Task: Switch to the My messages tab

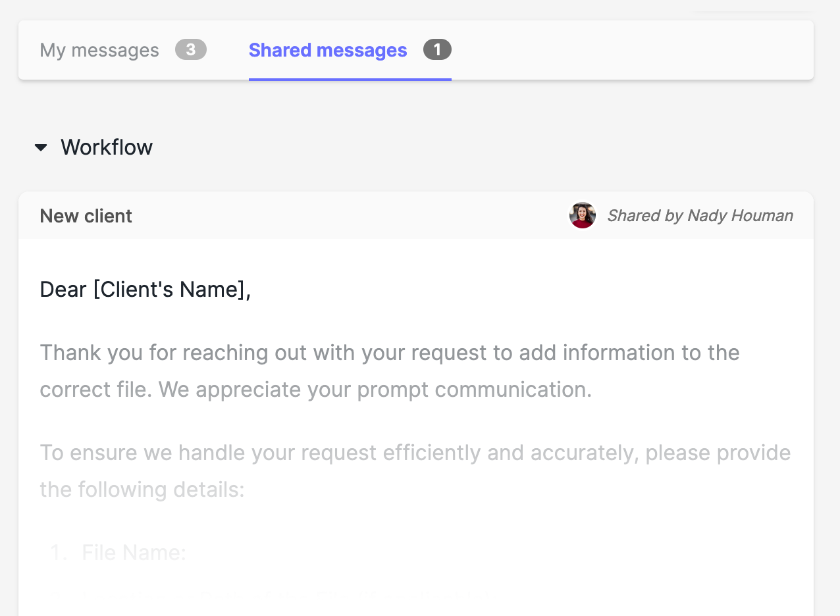Action: [x=99, y=51]
